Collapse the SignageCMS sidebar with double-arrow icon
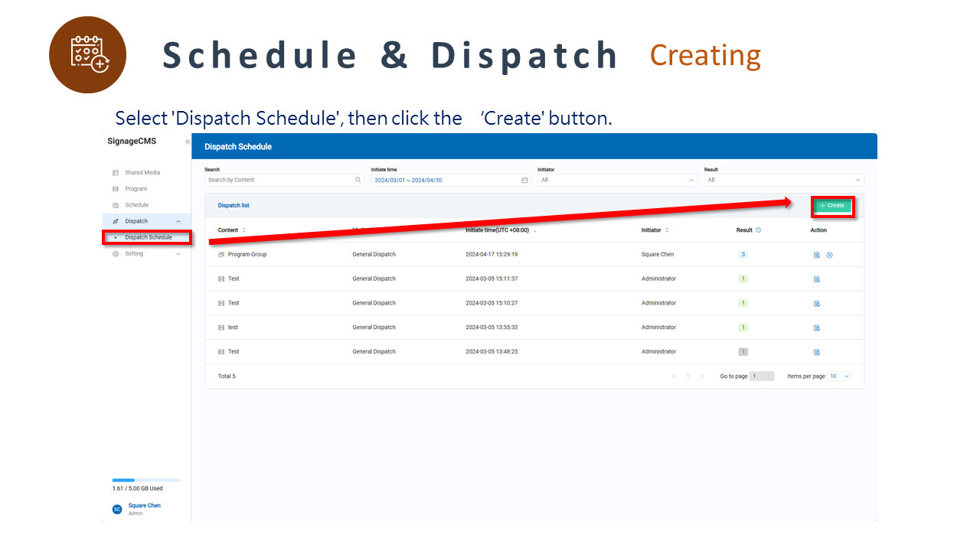Screen dimensions: 980x551 point(188,142)
